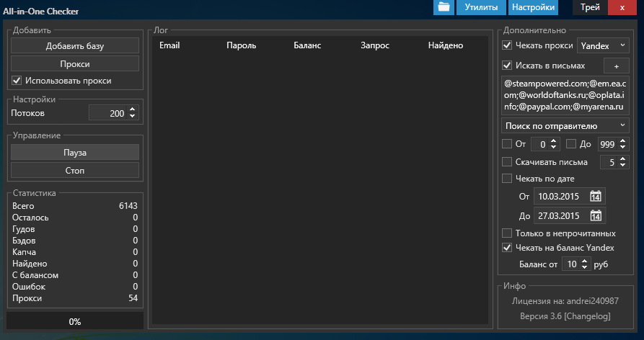Open the Changelog link

[x=587, y=316]
